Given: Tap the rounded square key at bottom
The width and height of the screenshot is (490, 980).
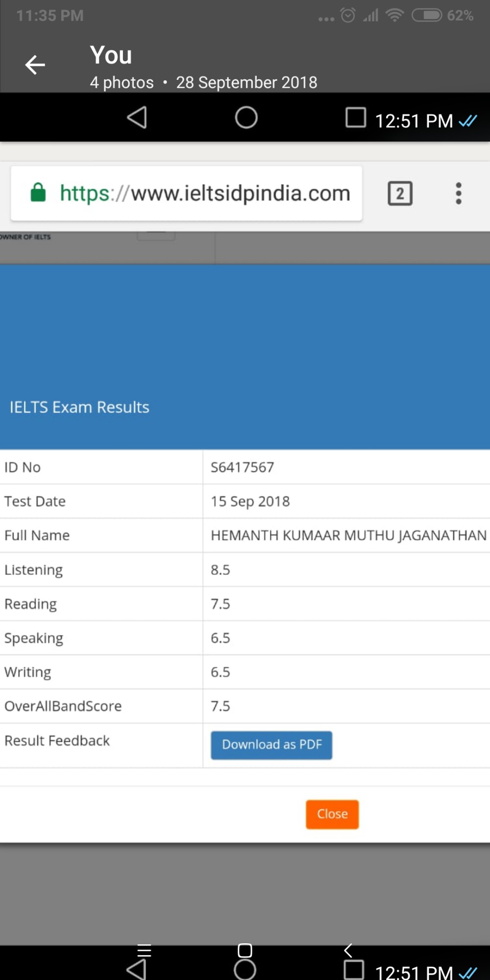Looking at the screenshot, I should tap(245, 950).
